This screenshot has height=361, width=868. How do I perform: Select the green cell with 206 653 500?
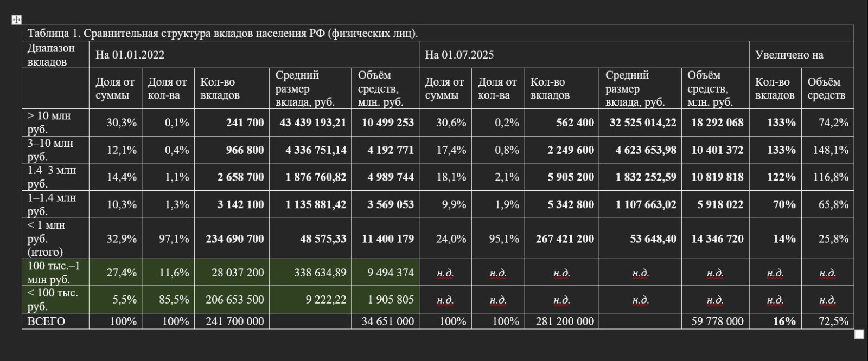pos(235,300)
